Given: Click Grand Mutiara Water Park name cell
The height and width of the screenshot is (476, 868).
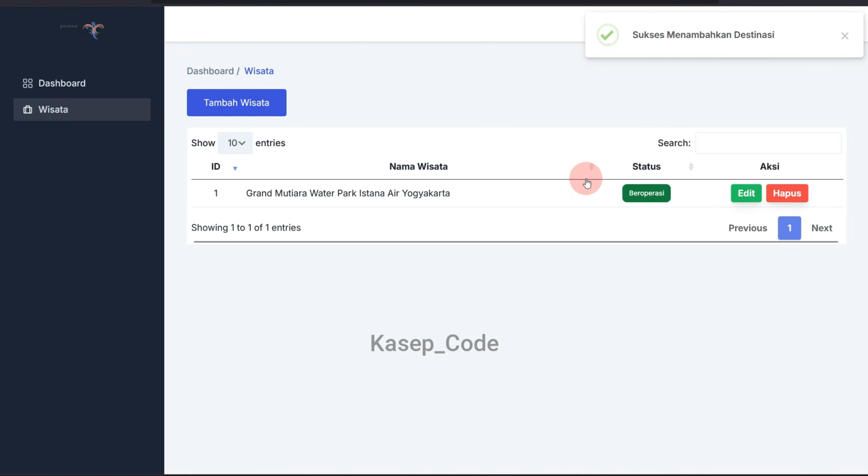Looking at the screenshot, I should [348, 193].
